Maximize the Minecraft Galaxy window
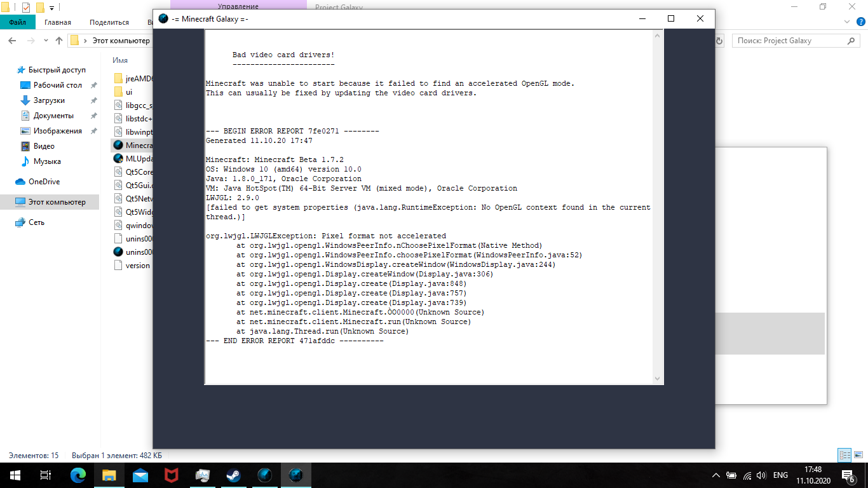 (671, 18)
